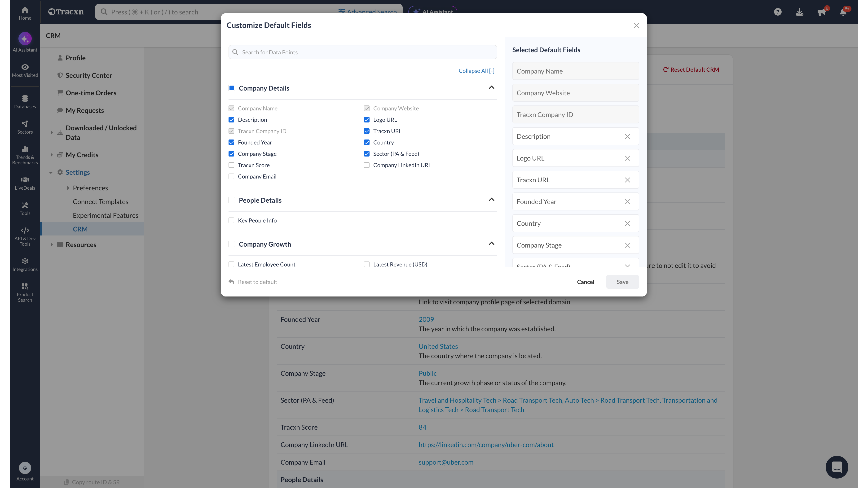Click the Search for Data Points field

pyautogui.click(x=363, y=52)
